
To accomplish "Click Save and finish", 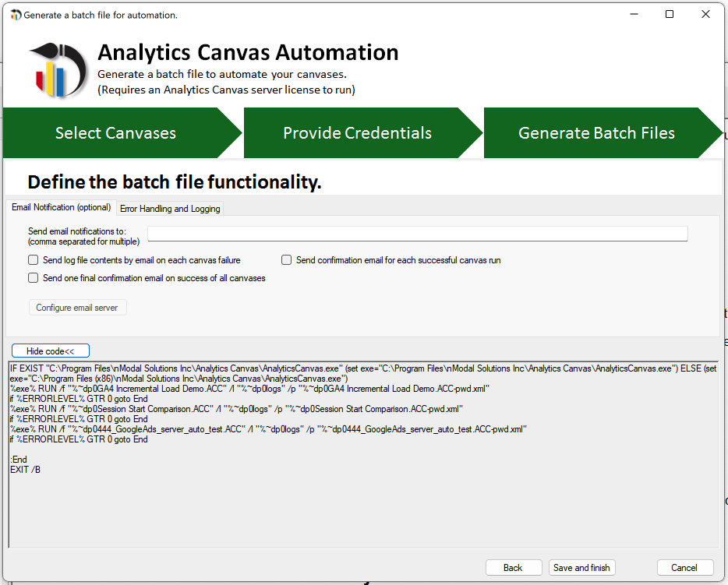I will pos(581,568).
